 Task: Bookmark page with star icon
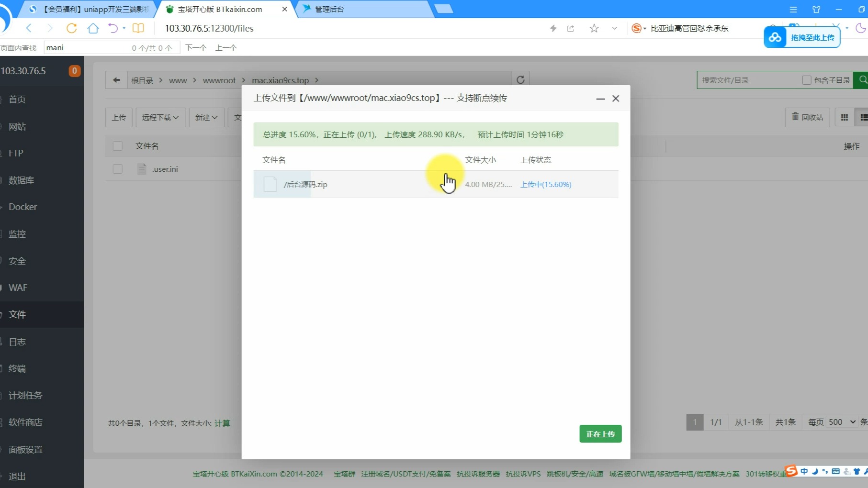(594, 29)
